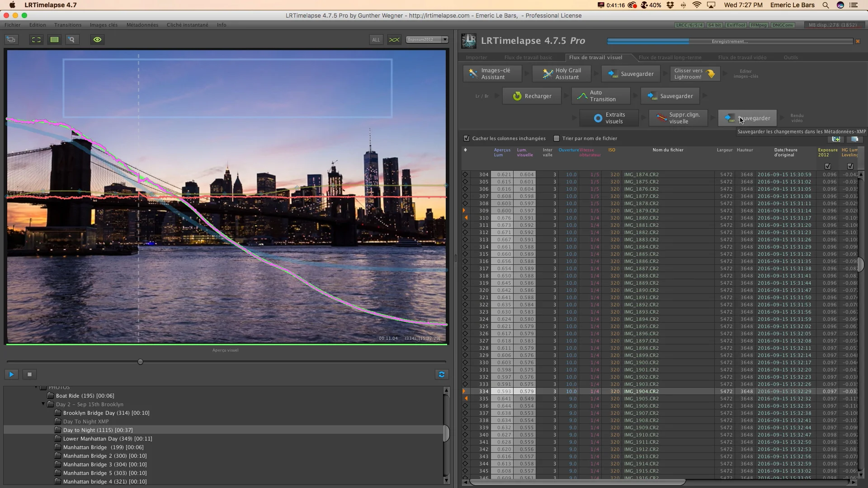Click third-row Sauvegarder button under cursor

coord(747,118)
